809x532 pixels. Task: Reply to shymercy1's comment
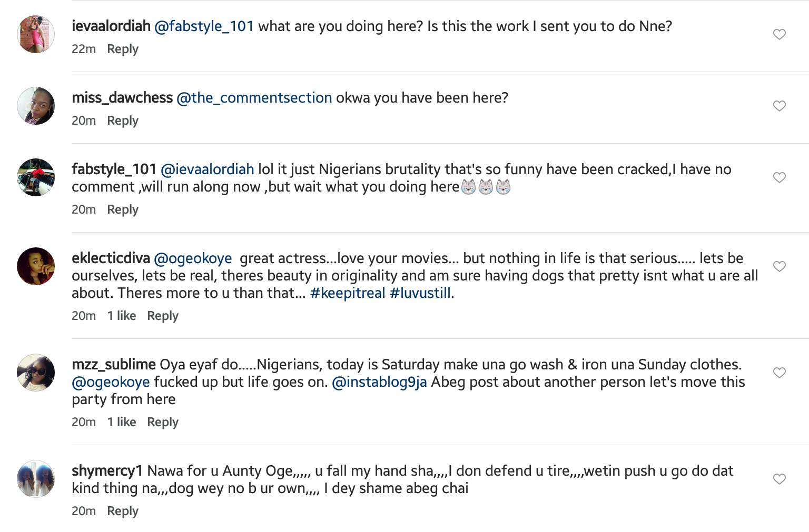123,511
